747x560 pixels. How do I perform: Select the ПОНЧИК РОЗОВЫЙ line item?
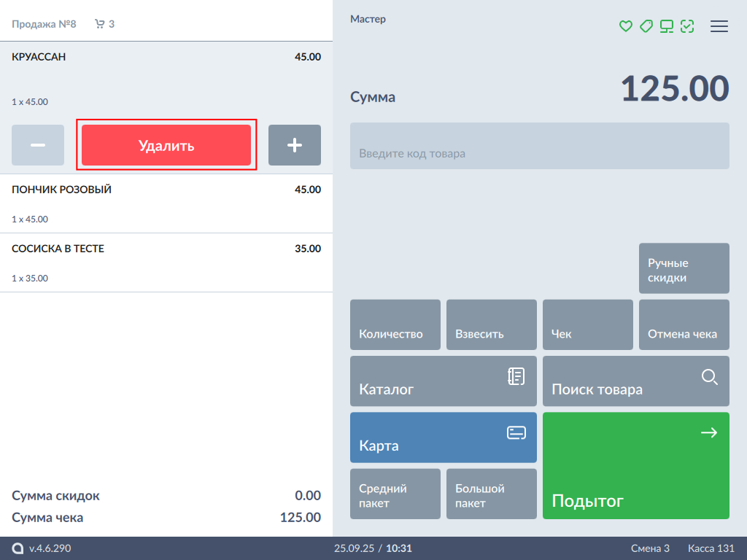166,203
